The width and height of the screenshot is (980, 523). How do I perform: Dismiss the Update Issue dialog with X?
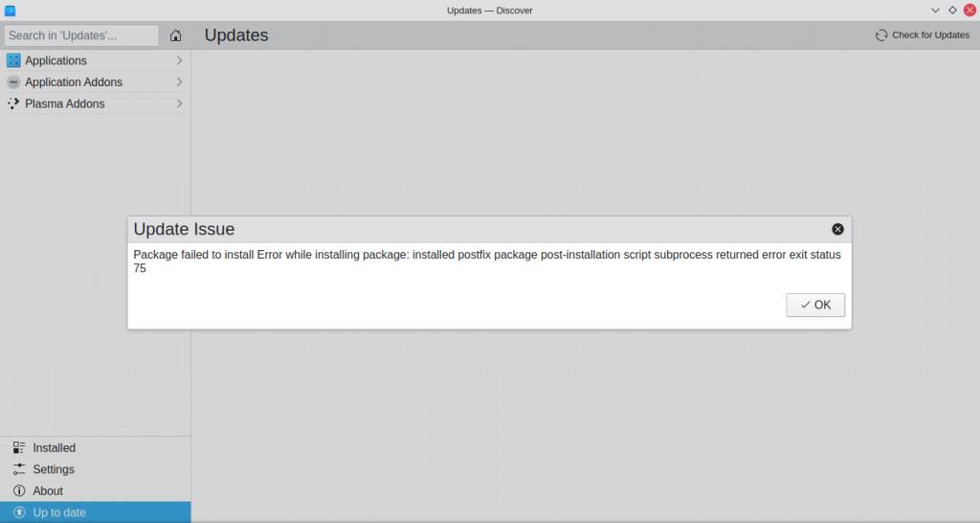click(x=837, y=229)
